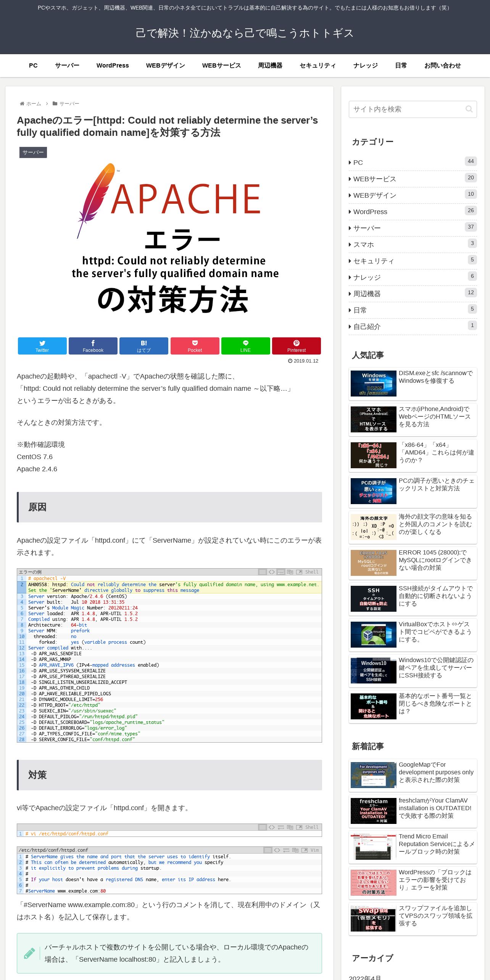Share the article on Twitter
Viewport: 490px width, 980px height.
(42, 346)
